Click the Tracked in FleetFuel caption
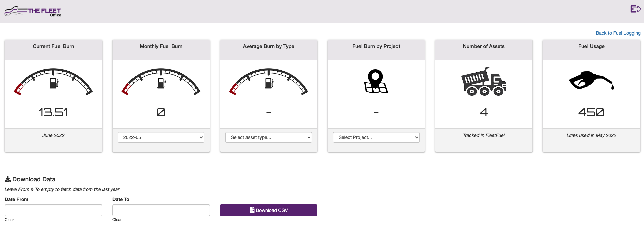644x228 pixels. (x=484, y=135)
